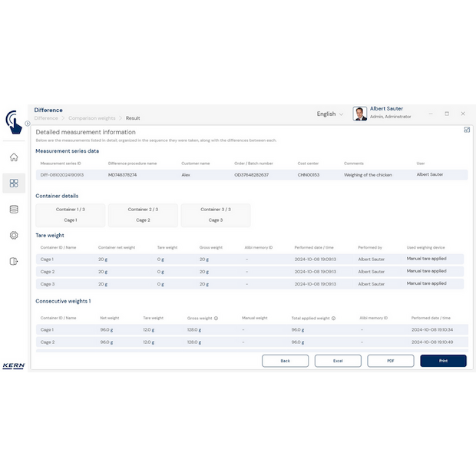Click the logout icon in sidebar
The image size is (476, 476).
click(x=14, y=261)
